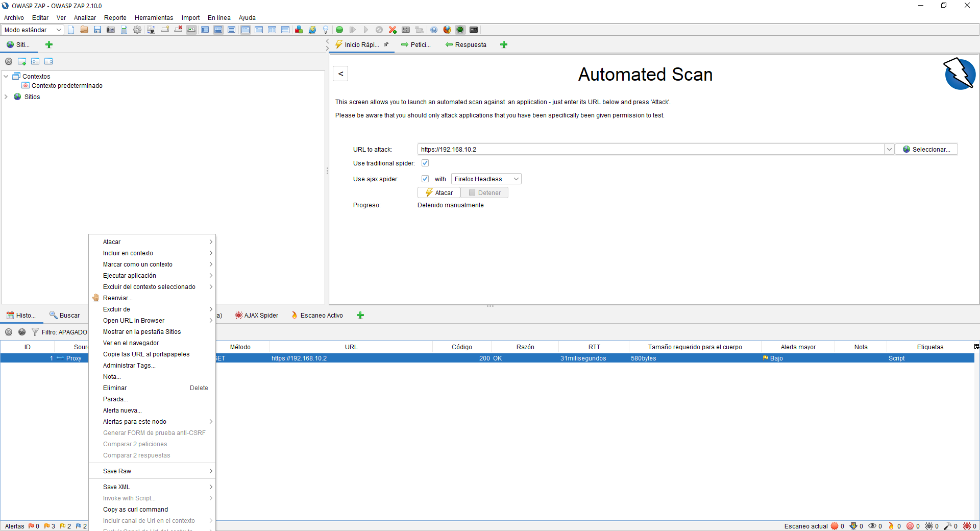
Task: Click the Open Session folder icon
Action: 84,30
